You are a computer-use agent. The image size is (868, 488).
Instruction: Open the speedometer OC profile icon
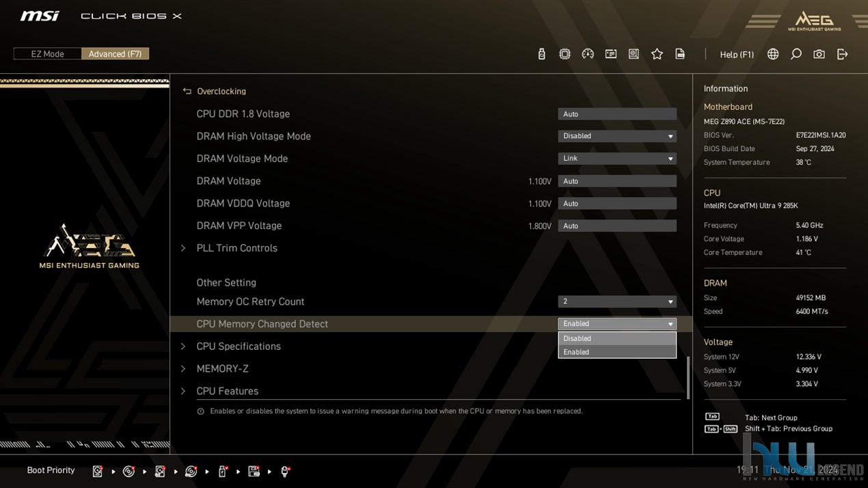588,54
